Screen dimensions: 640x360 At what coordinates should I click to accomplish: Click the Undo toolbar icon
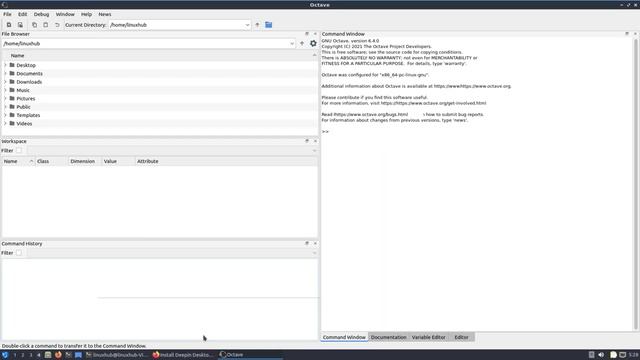point(57,25)
